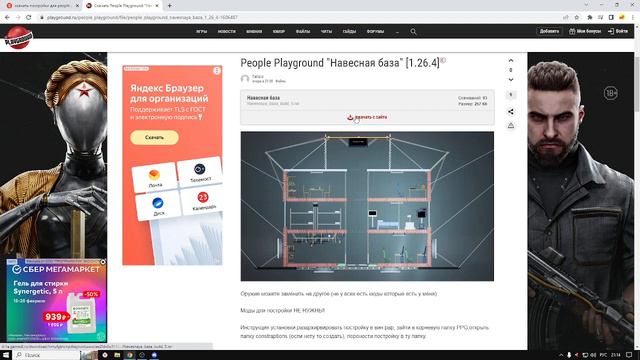The width and height of the screenshot is (640, 360).
Task: Click the share icon beside the file box
Action: [x=511, y=111]
